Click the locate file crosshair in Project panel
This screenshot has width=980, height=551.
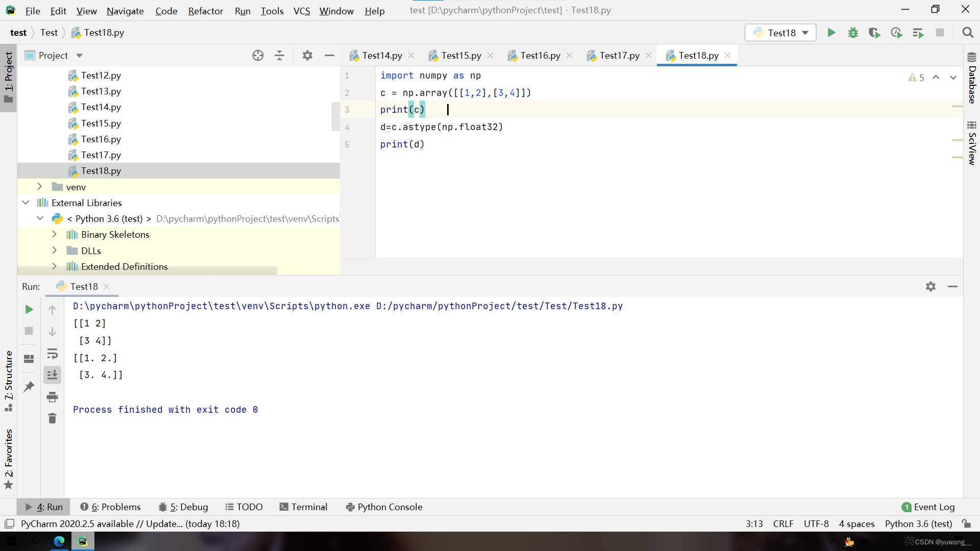pos(258,56)
